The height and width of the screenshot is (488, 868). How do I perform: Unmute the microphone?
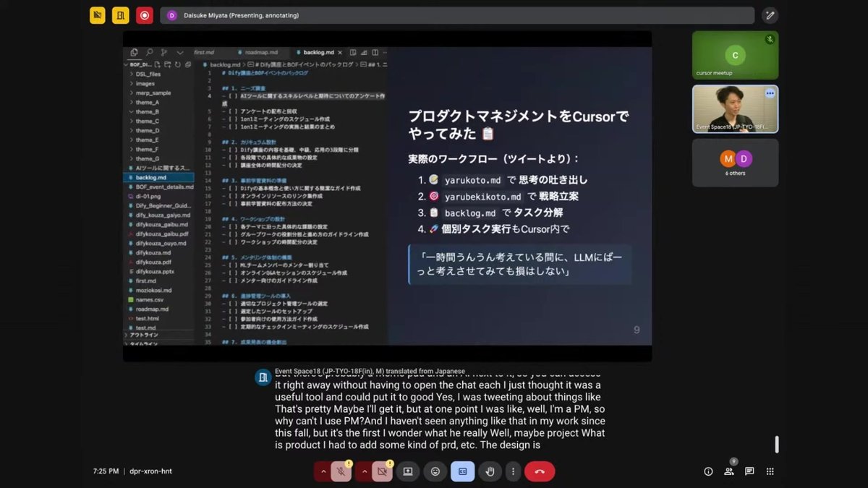tap(340, 471)
